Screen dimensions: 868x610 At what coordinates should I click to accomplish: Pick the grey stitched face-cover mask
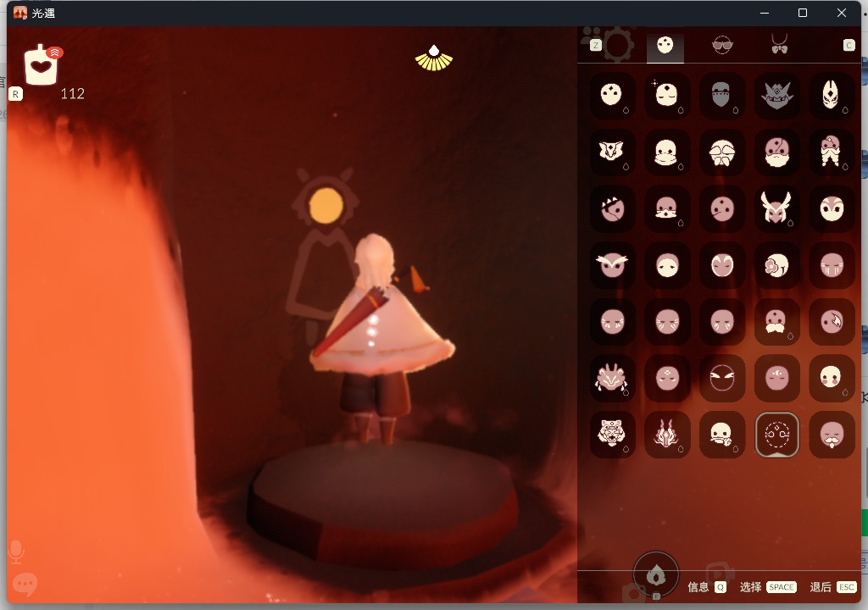pos(721,95)
